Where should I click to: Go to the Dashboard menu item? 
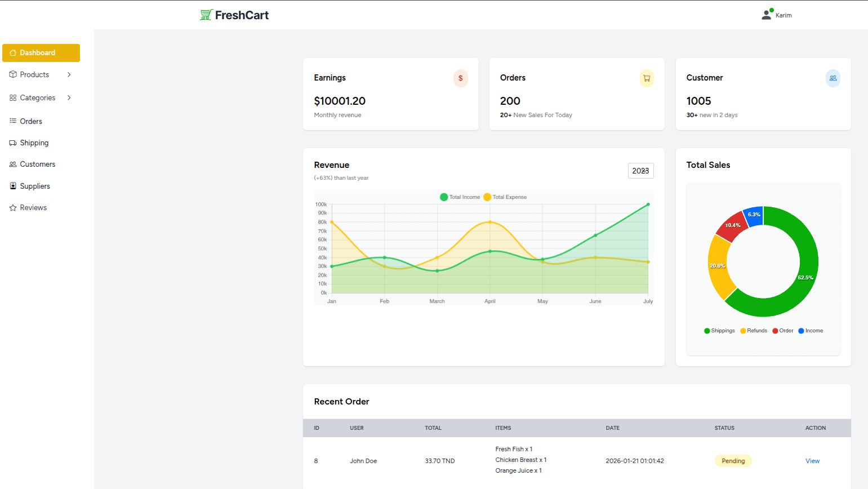click(x=41, y=53)
